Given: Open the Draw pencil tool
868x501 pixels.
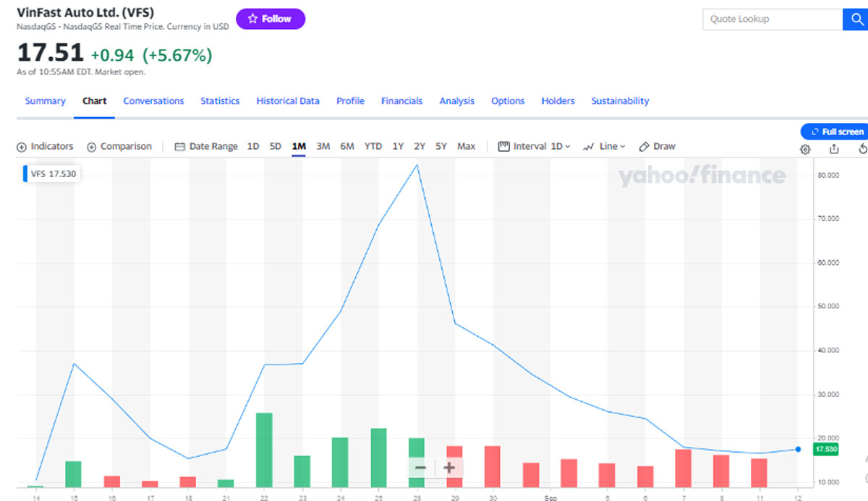Looking at the screenshot, I should [x=657, y=146].
